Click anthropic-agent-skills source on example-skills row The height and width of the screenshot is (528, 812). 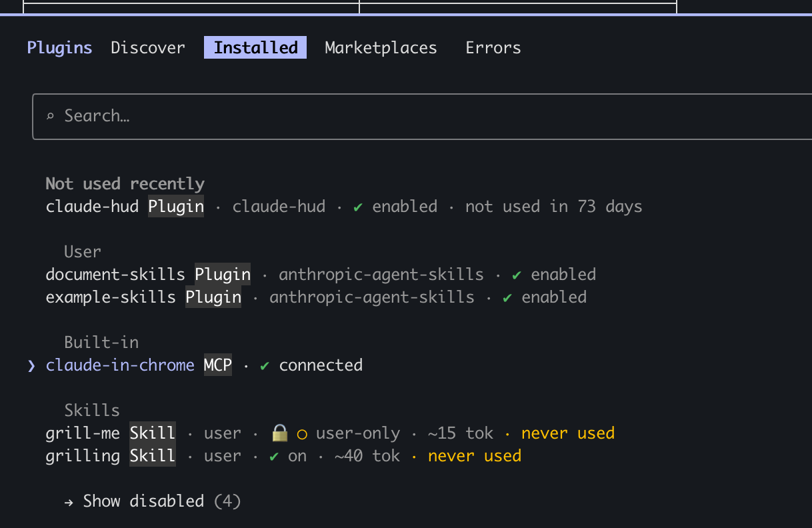(372, 297)
